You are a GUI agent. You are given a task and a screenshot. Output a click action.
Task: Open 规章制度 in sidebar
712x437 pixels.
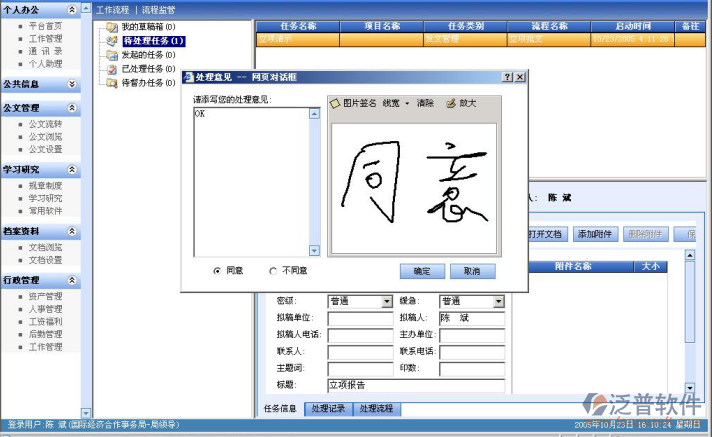coord(45,186)
